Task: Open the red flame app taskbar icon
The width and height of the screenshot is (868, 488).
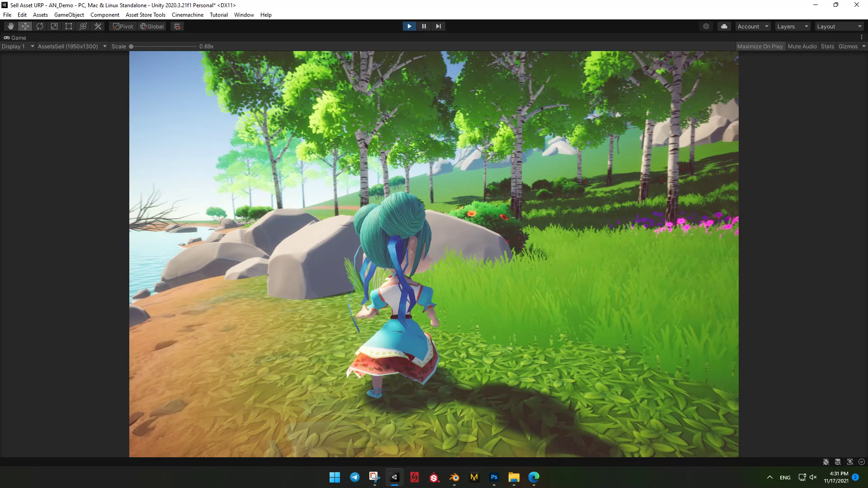Action: point(415,477)
